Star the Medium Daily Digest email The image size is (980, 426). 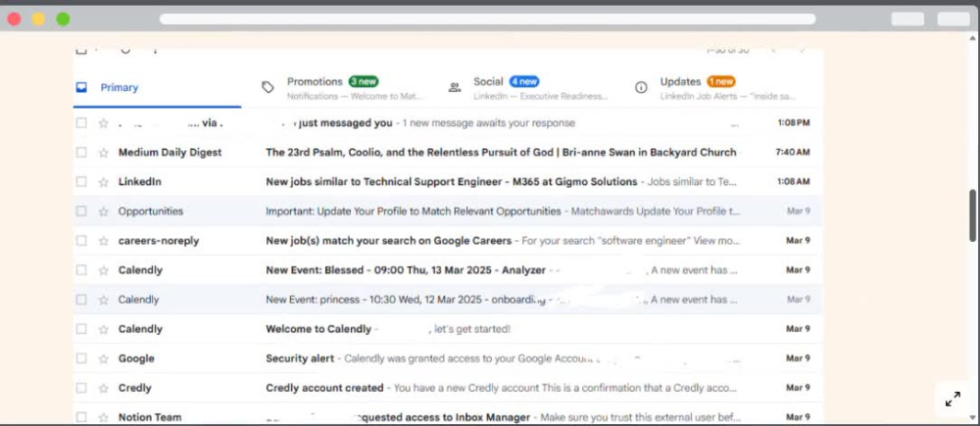104,153
